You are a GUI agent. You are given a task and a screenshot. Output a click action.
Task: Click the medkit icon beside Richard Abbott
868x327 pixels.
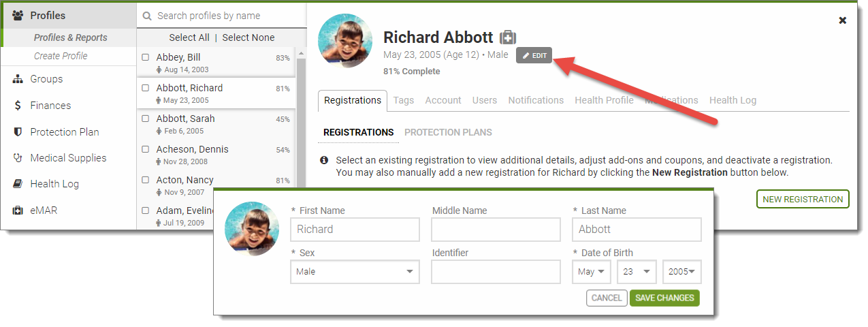tap(508, 37)
